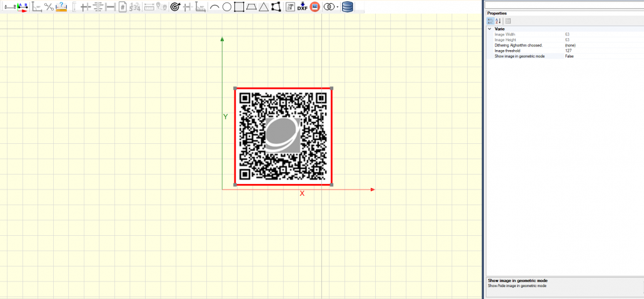Toggle Alphabetical sort in Properties
Screen dimensions: 644x299
[498, 21]
